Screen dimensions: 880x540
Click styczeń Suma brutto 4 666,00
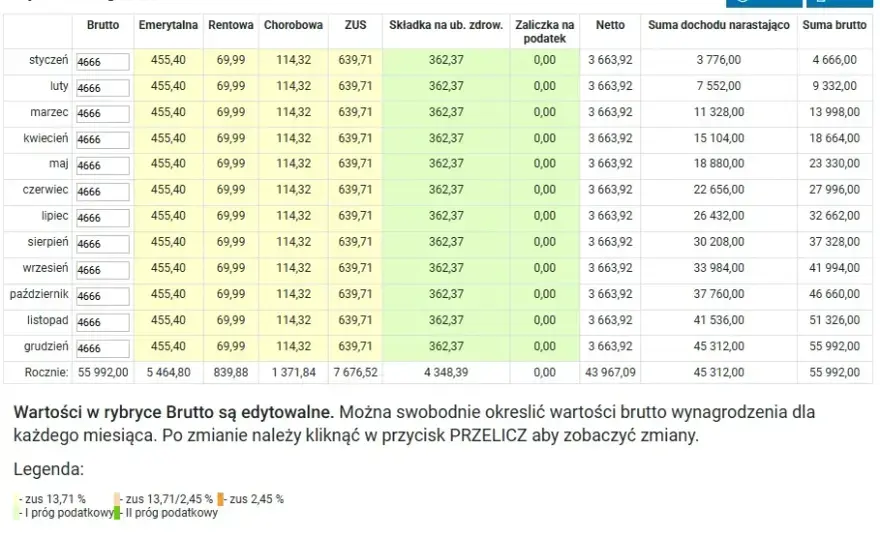click(x=835, y=60)
